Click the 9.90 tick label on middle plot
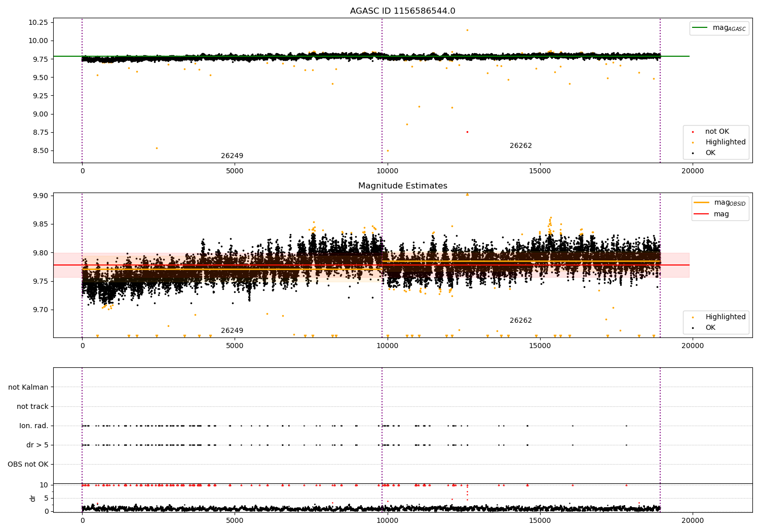This screenshot has width=760, height=532. pyautogui.click(x=40, y=196)
